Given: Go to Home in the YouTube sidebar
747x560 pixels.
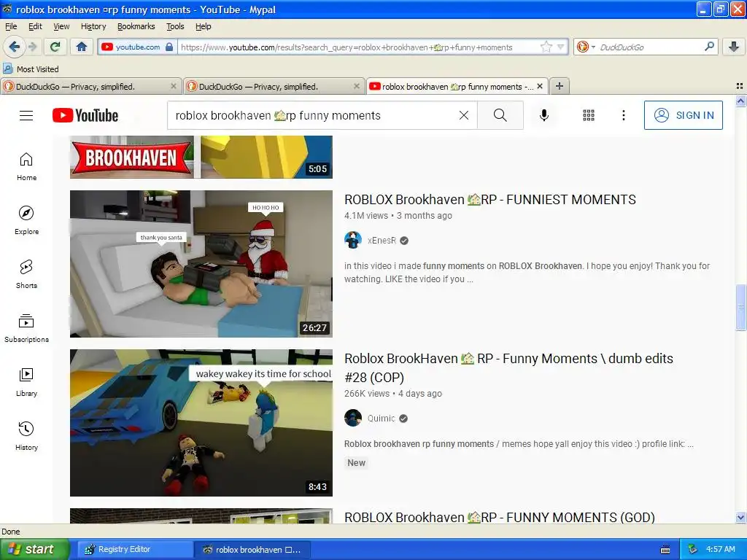Looking at the screenshot, I should pos(27,167).
